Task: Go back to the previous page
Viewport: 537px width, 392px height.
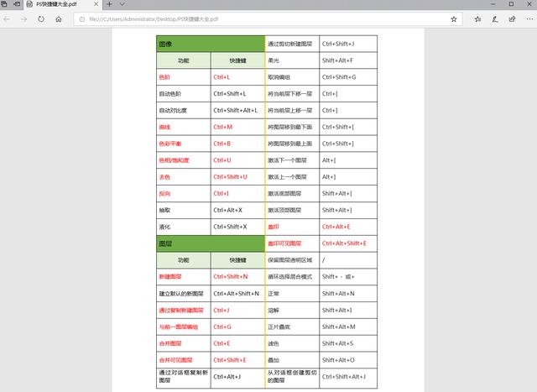Action: (7, 19)
